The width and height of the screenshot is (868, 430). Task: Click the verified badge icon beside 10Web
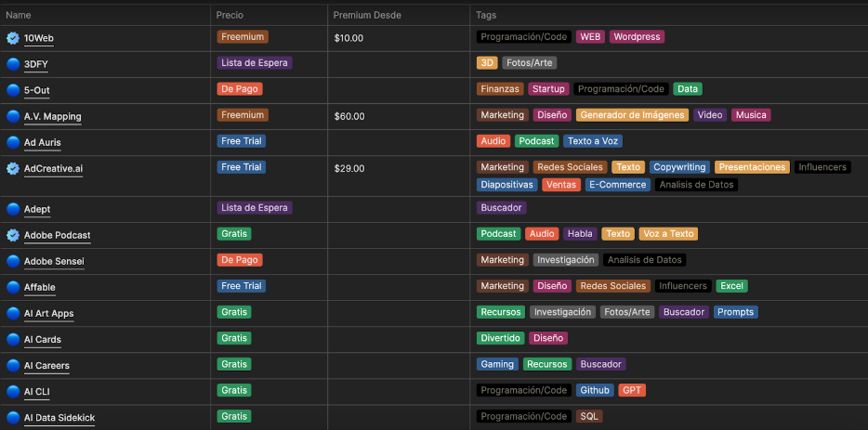pyautogui.click(x=13, y=38)
